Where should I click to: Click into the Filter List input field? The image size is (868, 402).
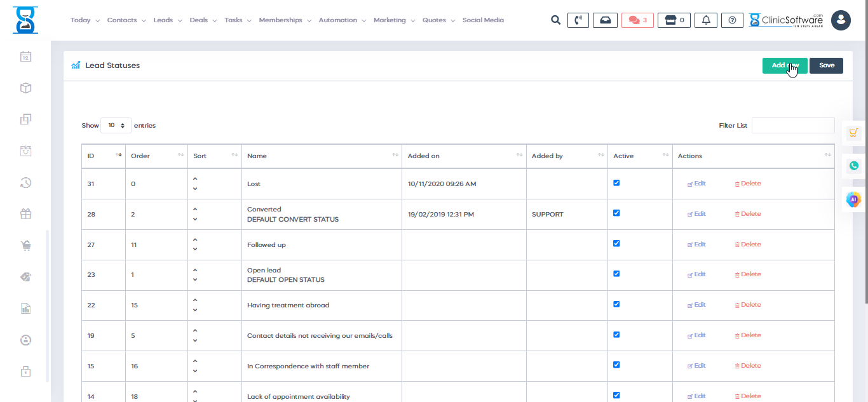[792, 126]
